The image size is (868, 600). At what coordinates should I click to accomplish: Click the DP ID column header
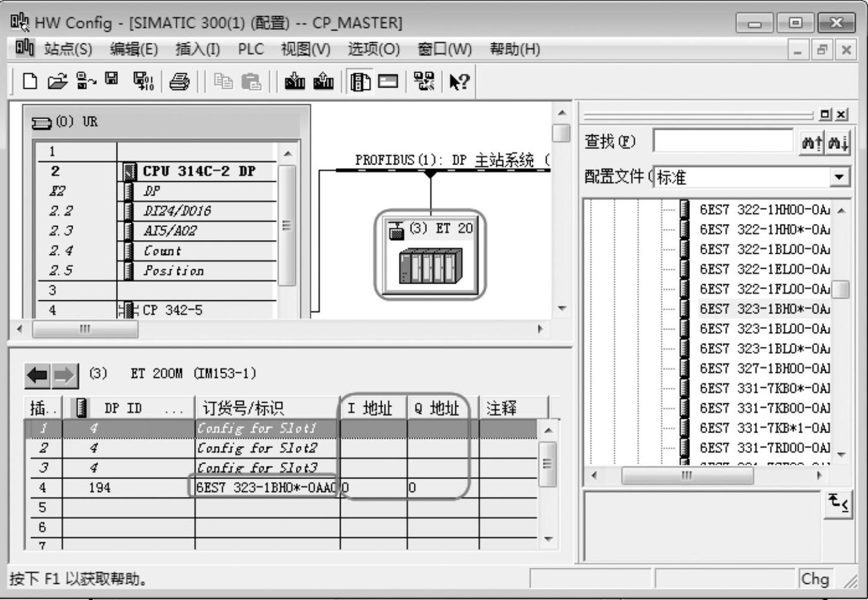(129, 408)
